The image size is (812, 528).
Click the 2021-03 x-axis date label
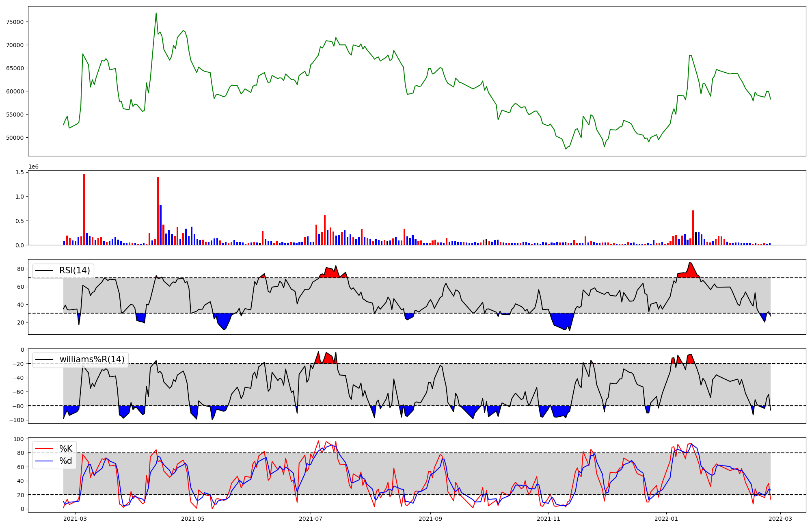(x=75, y=519)
